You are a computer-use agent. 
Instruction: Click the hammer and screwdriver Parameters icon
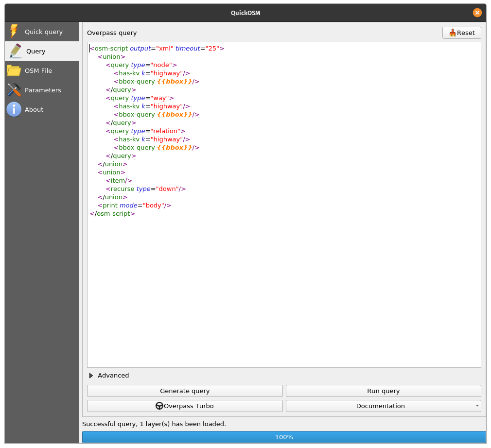[x=13, y=89]
